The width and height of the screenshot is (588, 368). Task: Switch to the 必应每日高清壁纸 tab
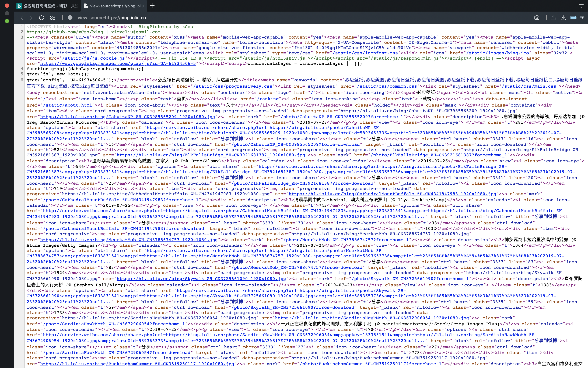[x=47, y=6]
